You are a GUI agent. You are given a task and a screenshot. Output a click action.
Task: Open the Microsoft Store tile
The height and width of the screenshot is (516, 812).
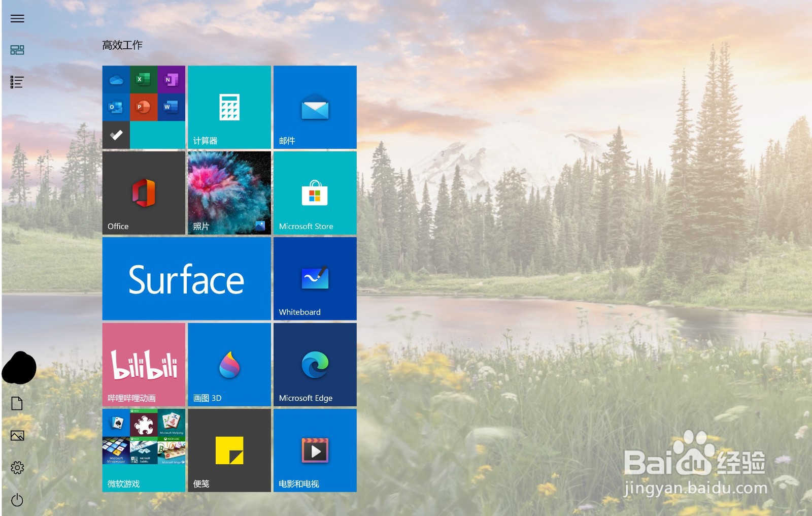(x=315, y=193)
